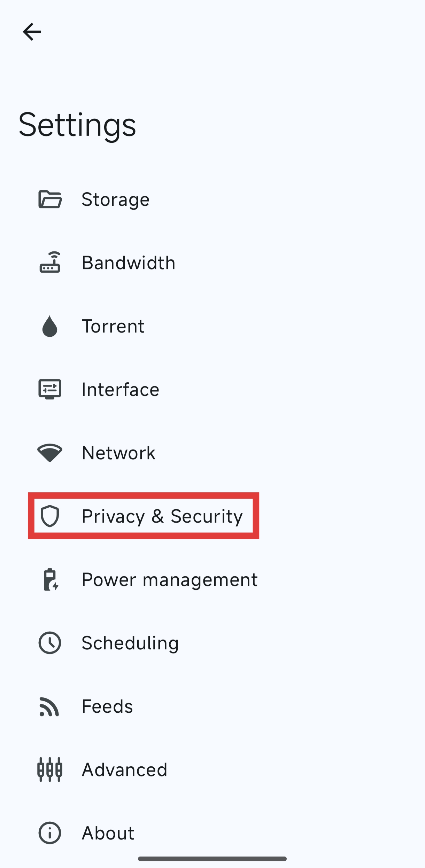This screenshot has width=425, height=868.
Task: Open Bandwidth settings
Action: 128,263
